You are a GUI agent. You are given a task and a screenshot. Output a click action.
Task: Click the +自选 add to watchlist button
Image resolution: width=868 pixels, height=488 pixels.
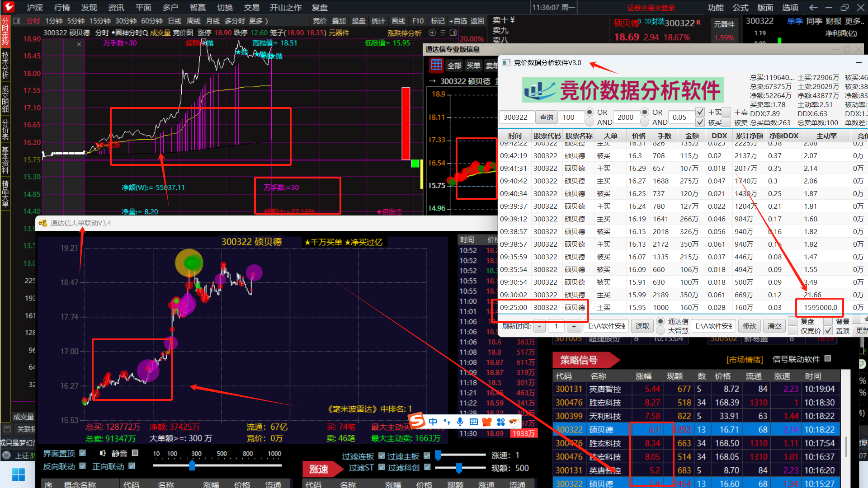pos(458,21)
